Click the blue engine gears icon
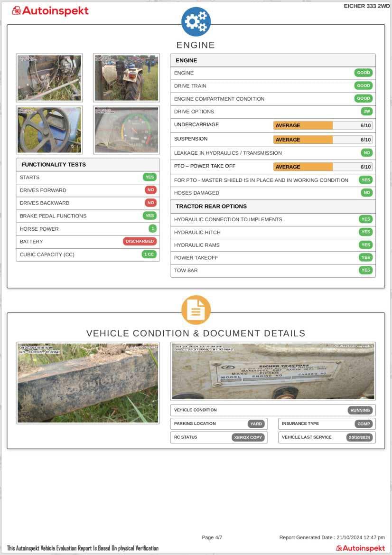392x555 pixels. click(x=196, y=21)
